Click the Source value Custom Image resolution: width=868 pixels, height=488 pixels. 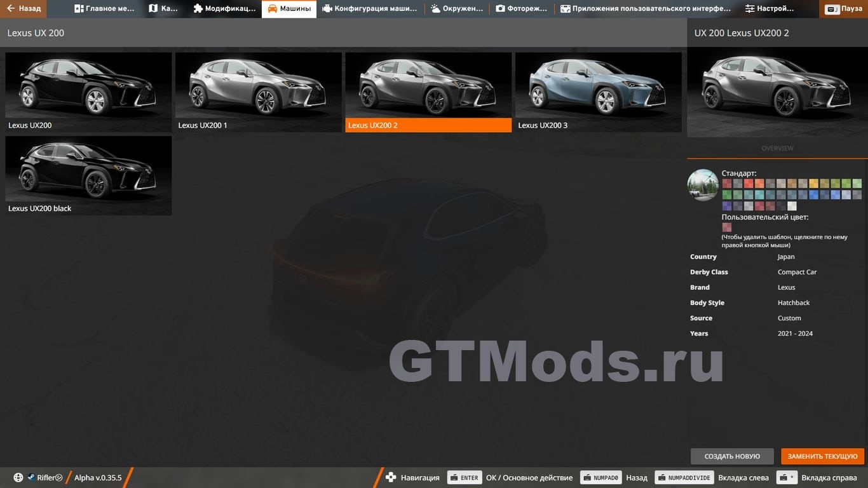(789, 318)
